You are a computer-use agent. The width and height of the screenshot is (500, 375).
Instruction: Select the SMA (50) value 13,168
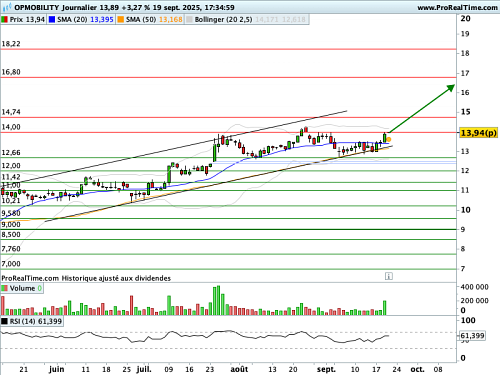tap(171, 20)
